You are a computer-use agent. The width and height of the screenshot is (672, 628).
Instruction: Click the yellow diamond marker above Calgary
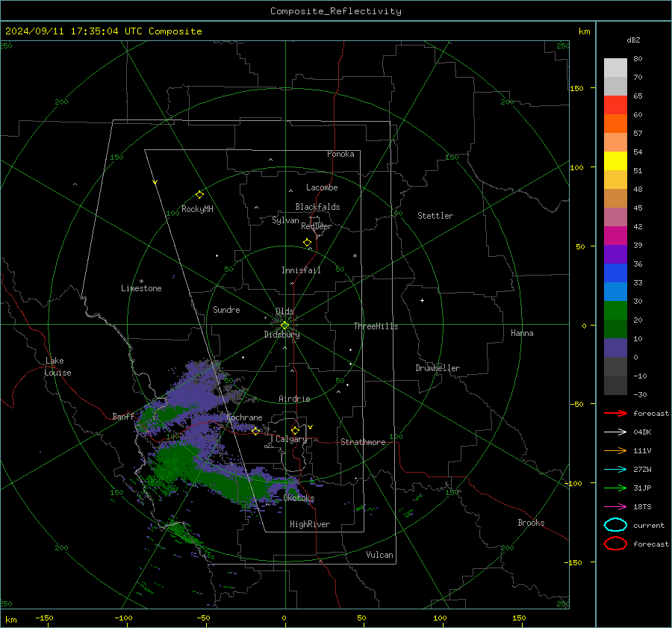point(295,430)
